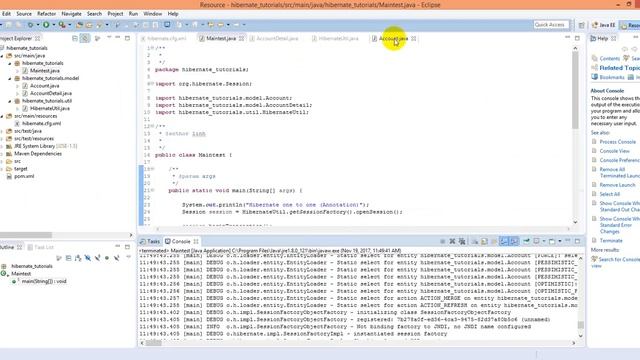Click the pom.xml file icon
The height and width of the screenshot is (360, 640).
[9, 176]
